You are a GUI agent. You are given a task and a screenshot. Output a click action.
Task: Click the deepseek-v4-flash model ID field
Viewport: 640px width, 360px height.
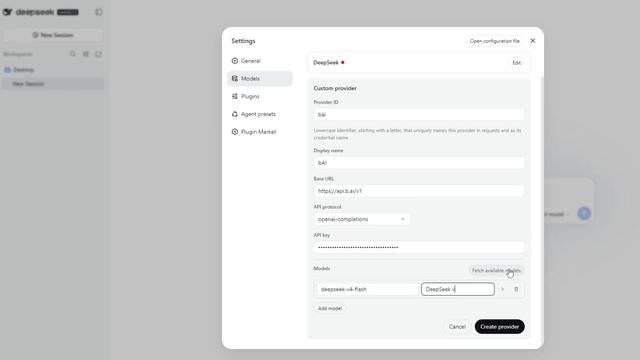(368, 289)
